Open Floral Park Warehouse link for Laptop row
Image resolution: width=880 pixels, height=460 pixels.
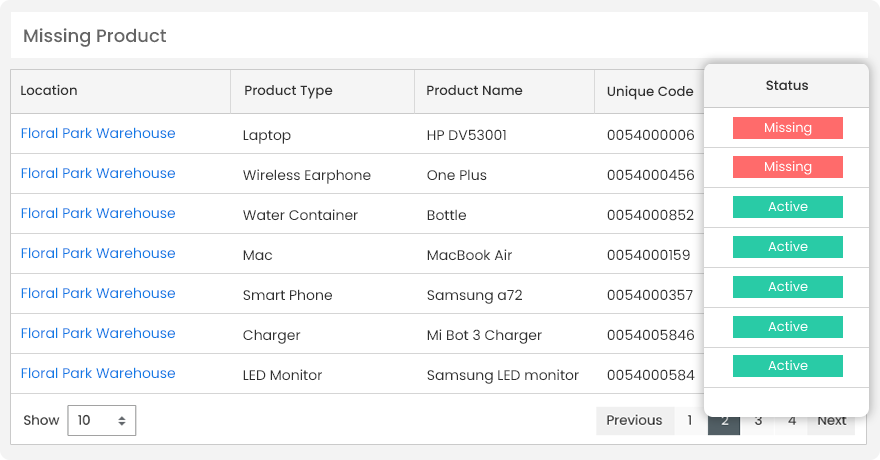tap(98, 133)
